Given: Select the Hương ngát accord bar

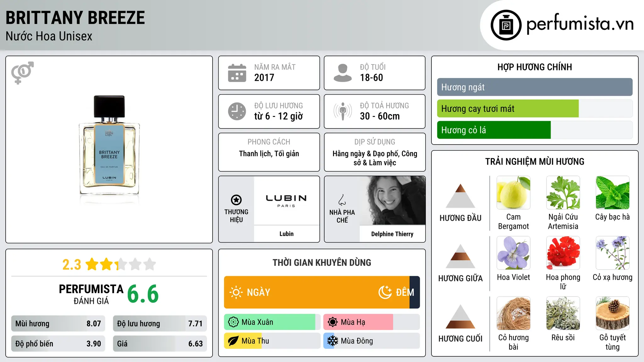Looking at the screenshot, I should (x=535, y=87).
